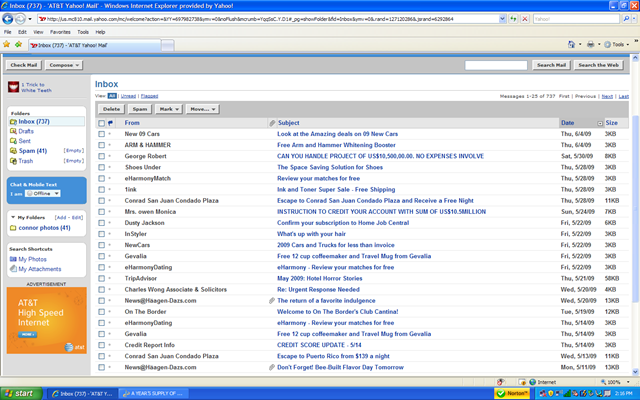Open the Compose dropdown button
Image resolution: width=640 pixels, height=400 pixels.
pos(64,65)
